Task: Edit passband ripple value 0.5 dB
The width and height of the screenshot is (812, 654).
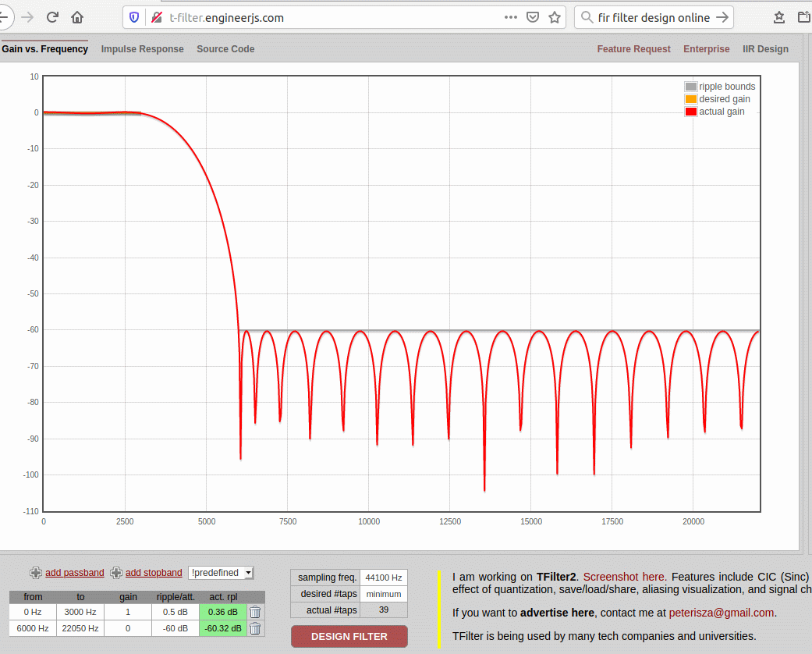Action: [x=176, y=612]
